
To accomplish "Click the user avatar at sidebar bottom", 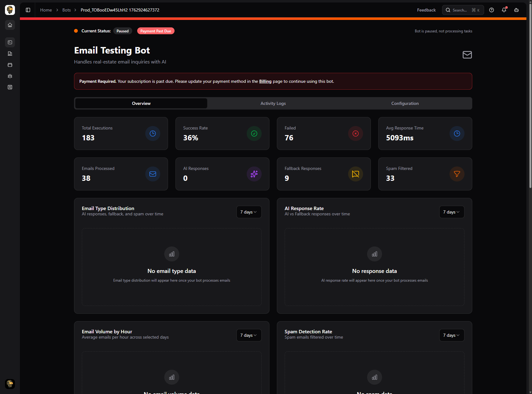I will click(10, 384).
